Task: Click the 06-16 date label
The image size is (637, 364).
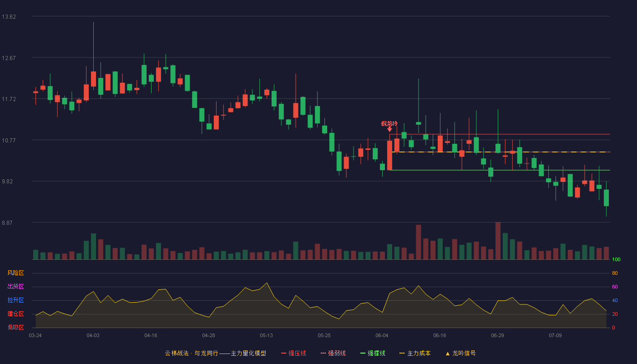Action: [440, 335]
